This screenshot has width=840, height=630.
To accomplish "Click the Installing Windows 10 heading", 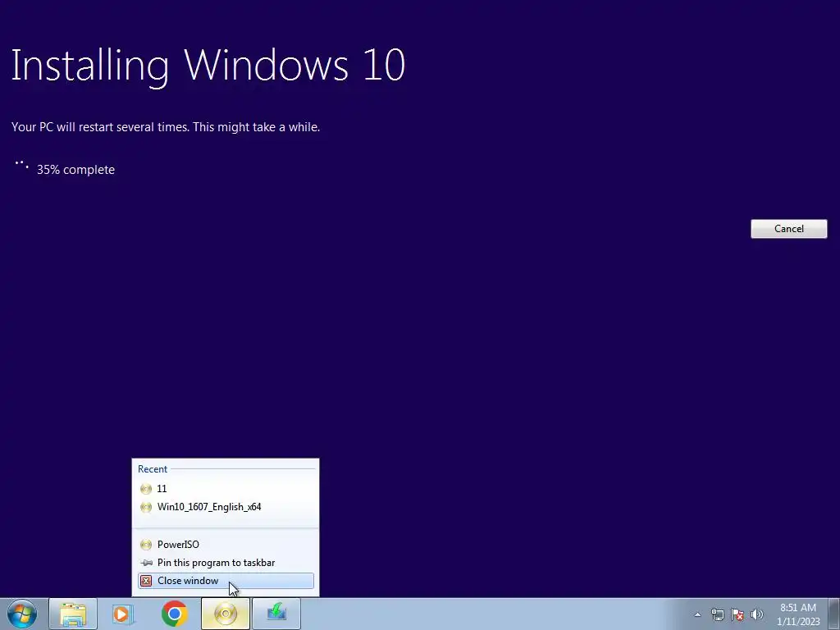I will [208, 66].
